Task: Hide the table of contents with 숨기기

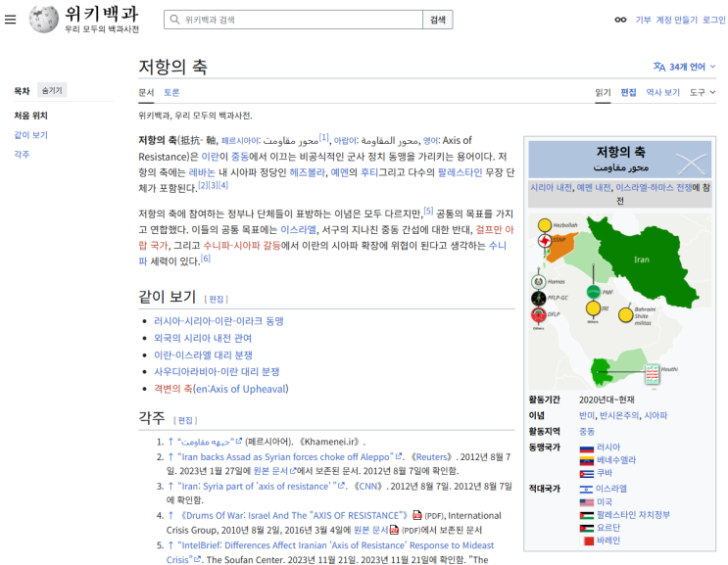Action: coord(52,90)
